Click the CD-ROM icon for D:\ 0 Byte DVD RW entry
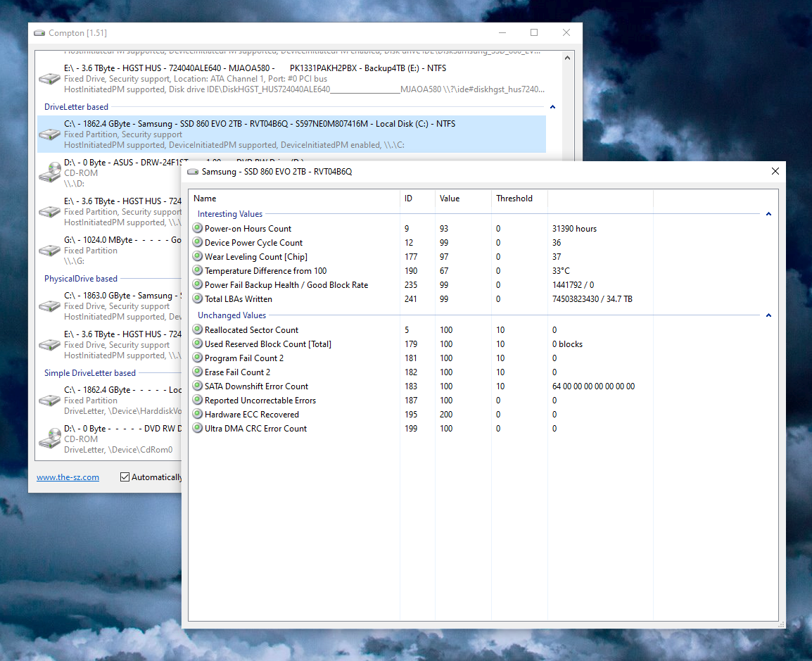This screenshot has height=661, width=812. tap(50, 439)
